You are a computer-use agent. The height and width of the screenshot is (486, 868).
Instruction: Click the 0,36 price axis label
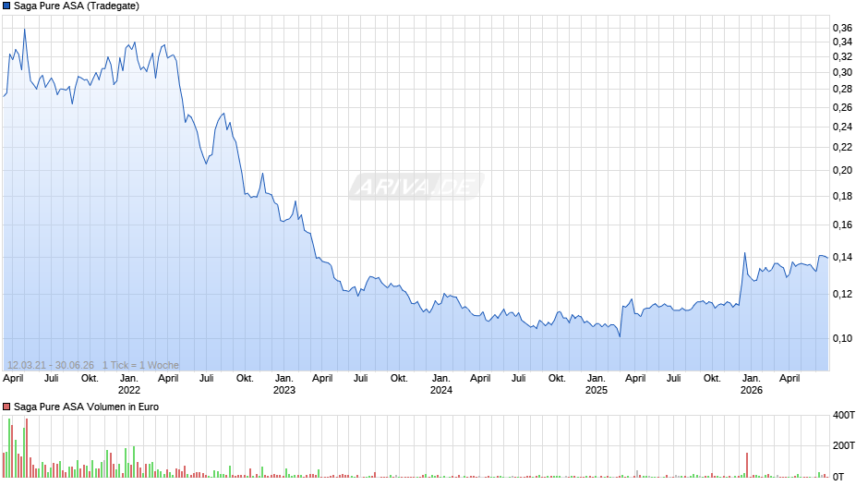842,28
